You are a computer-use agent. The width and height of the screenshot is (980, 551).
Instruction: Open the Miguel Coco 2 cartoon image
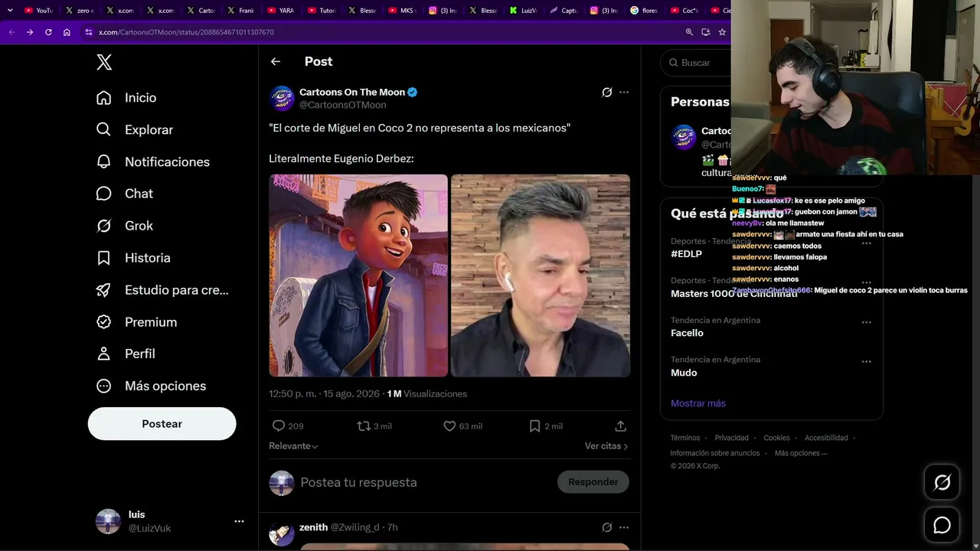358,275
